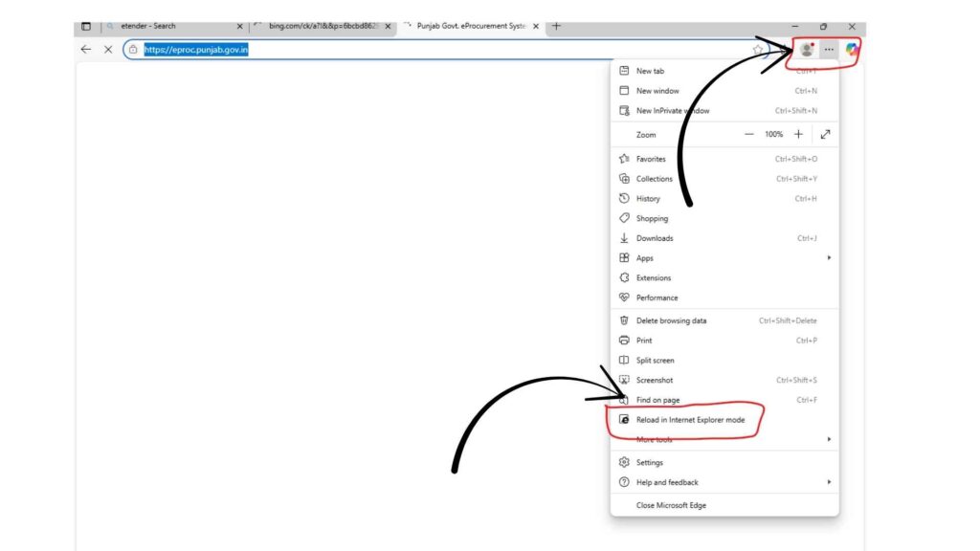
Task: Click the Settings gear icon in menu
Action: click(x=624, y=462)
